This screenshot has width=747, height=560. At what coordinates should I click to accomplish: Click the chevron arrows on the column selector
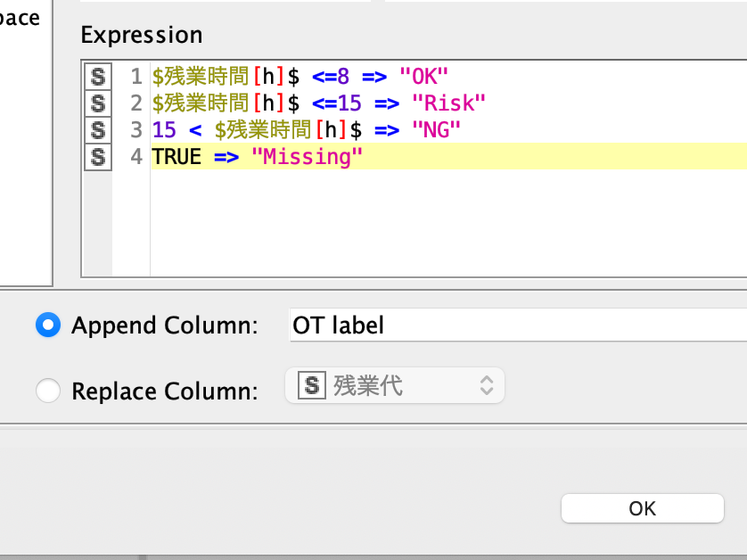pos(486,385)
